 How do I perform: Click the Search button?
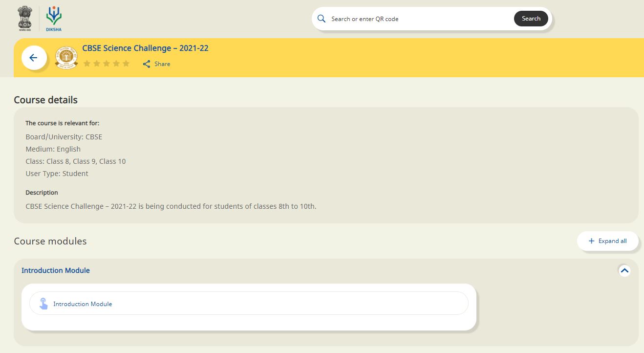(531, 18)
